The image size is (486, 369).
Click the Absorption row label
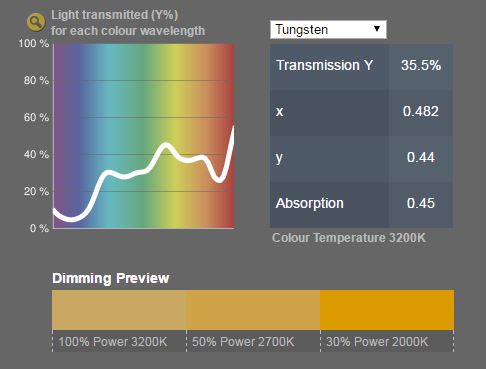tap(310, 203)
